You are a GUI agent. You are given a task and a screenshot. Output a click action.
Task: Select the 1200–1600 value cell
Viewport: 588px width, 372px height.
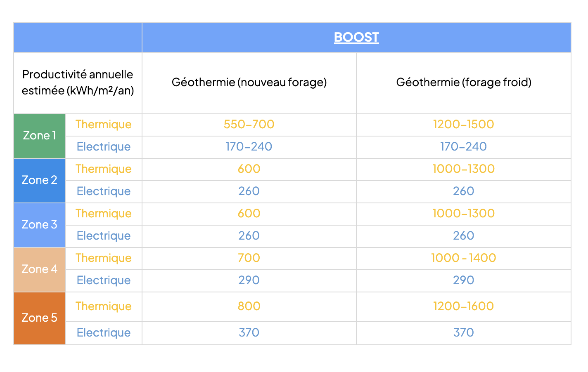tap(463, 306)
